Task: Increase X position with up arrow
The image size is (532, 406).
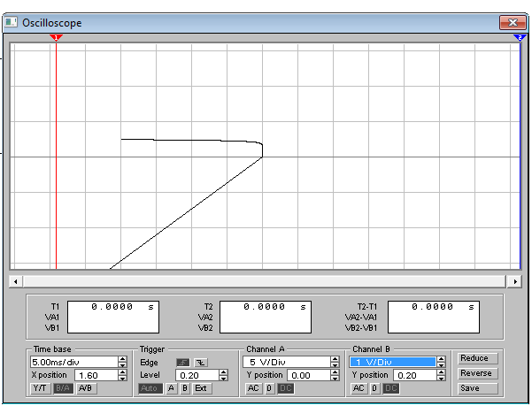Action: [122, 372]
